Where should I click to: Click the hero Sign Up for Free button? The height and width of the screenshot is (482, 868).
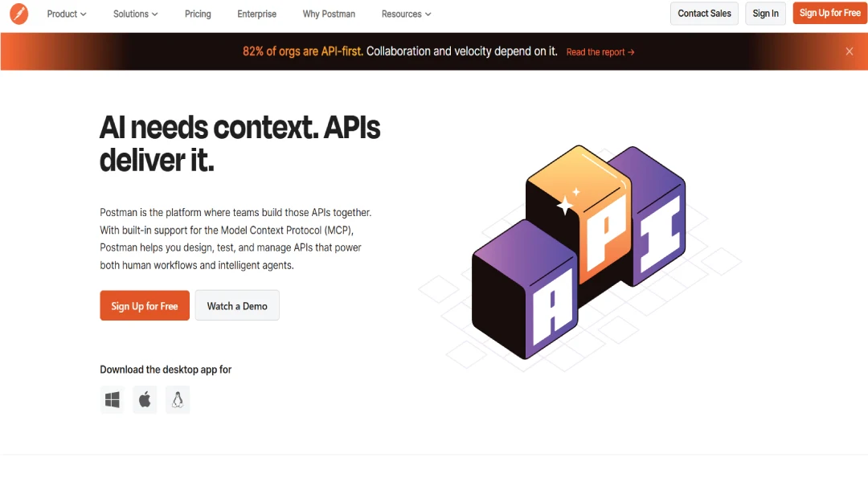145,306
